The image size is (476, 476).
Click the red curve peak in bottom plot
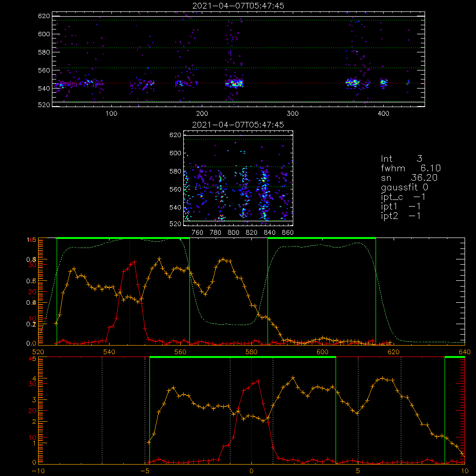[x=258, y=381]
